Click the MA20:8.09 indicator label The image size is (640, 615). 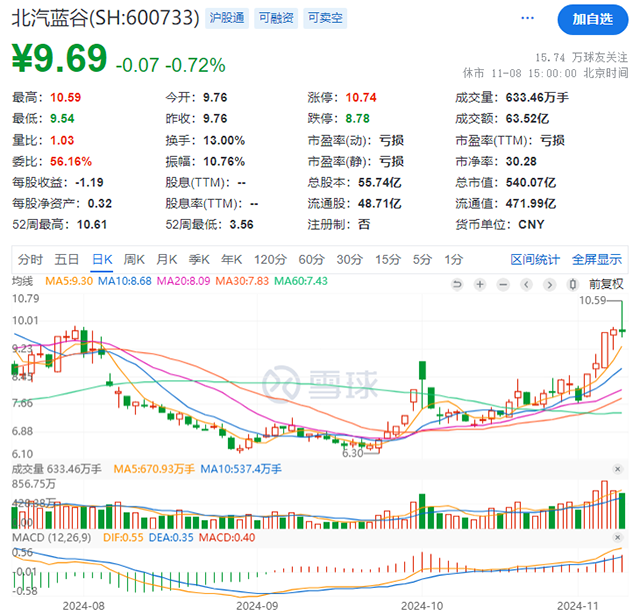click(183, 281)
